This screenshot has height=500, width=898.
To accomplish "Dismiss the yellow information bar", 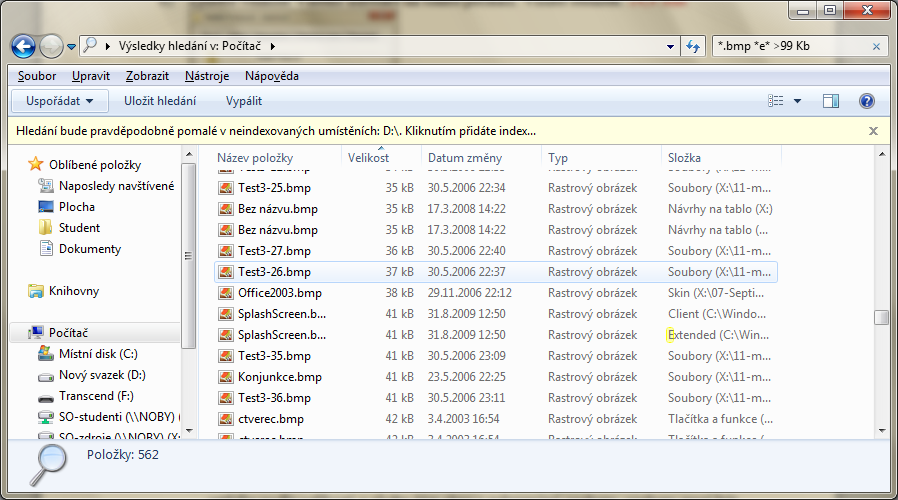I will (873, 131).
